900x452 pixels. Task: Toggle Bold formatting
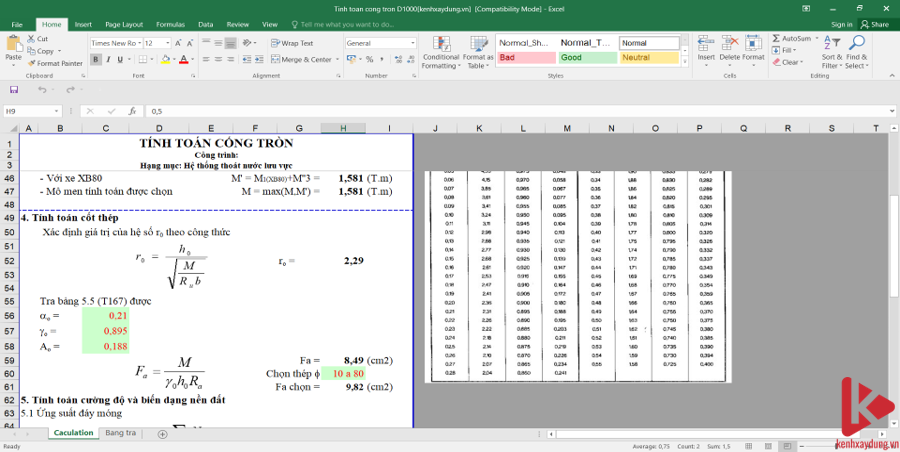95,59
